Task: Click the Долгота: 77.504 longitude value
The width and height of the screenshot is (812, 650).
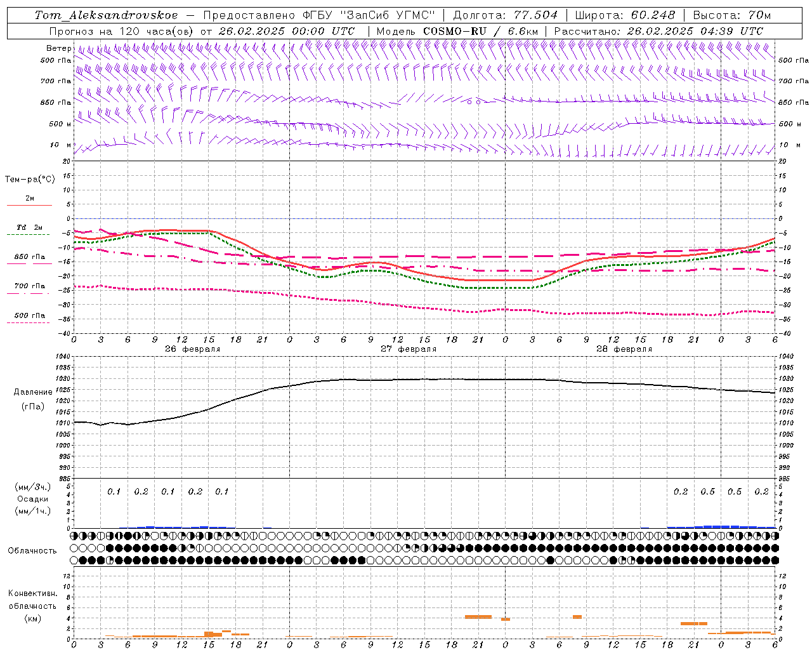Action: tap(505, 15)
